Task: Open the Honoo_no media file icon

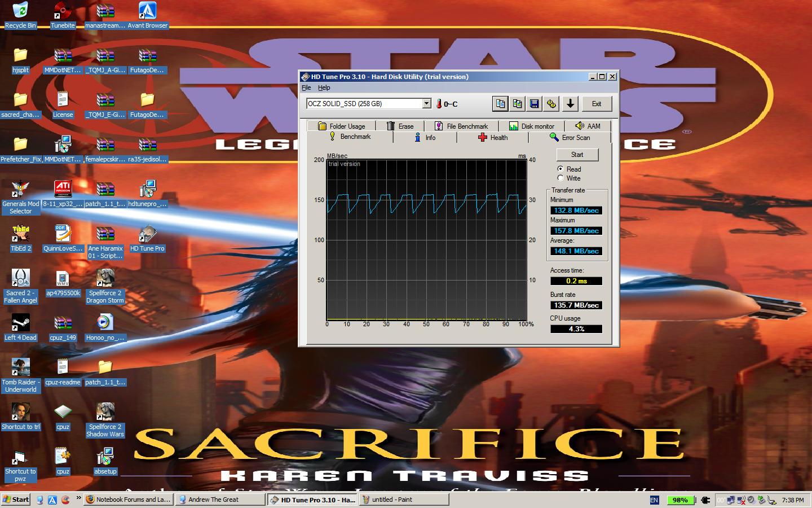Action: point(105,327)
